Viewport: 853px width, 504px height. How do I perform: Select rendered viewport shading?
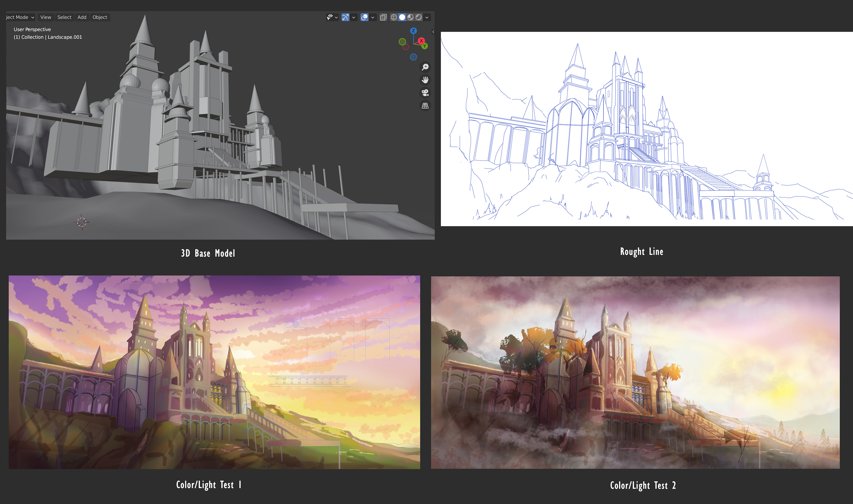point(419,17)
